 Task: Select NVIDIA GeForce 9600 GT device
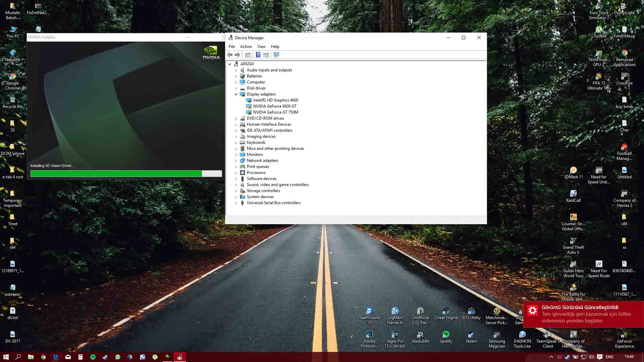(275, 106)
